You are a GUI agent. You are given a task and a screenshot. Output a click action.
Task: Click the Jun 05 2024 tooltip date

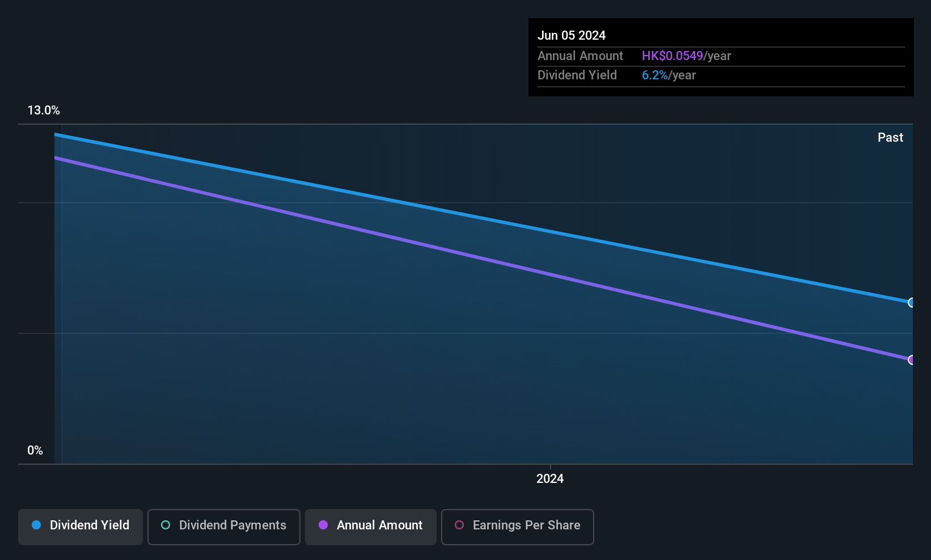(572, 36)
